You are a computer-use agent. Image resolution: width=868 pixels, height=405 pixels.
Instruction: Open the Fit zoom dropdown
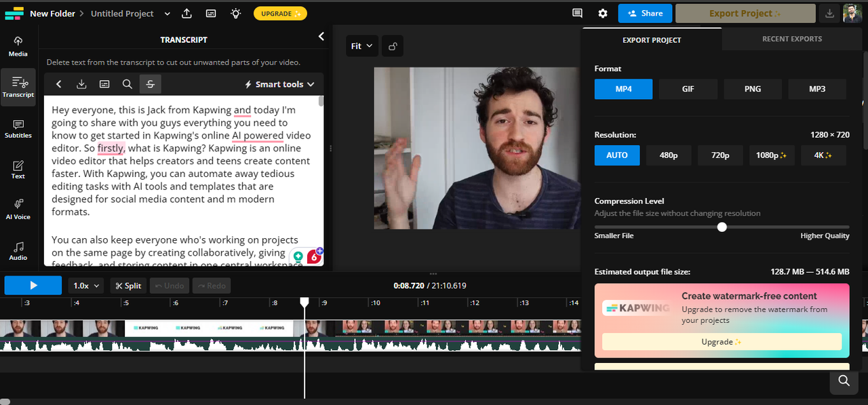361,46
